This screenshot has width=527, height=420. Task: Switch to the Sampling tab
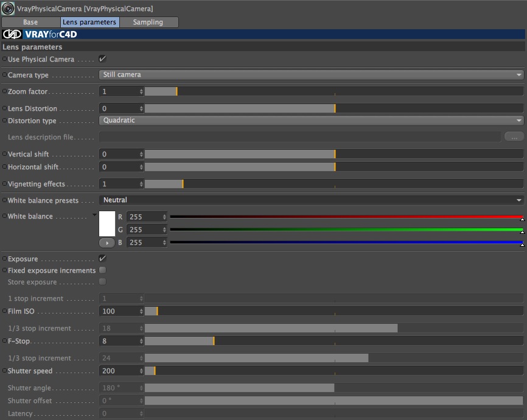pyautogui.click(x=148, y=22)
